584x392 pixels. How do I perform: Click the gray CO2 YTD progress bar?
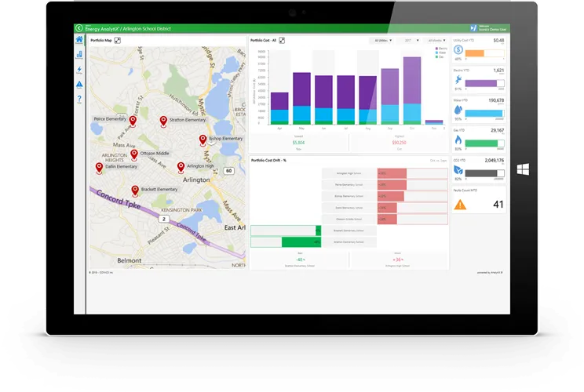coord(484,173)
